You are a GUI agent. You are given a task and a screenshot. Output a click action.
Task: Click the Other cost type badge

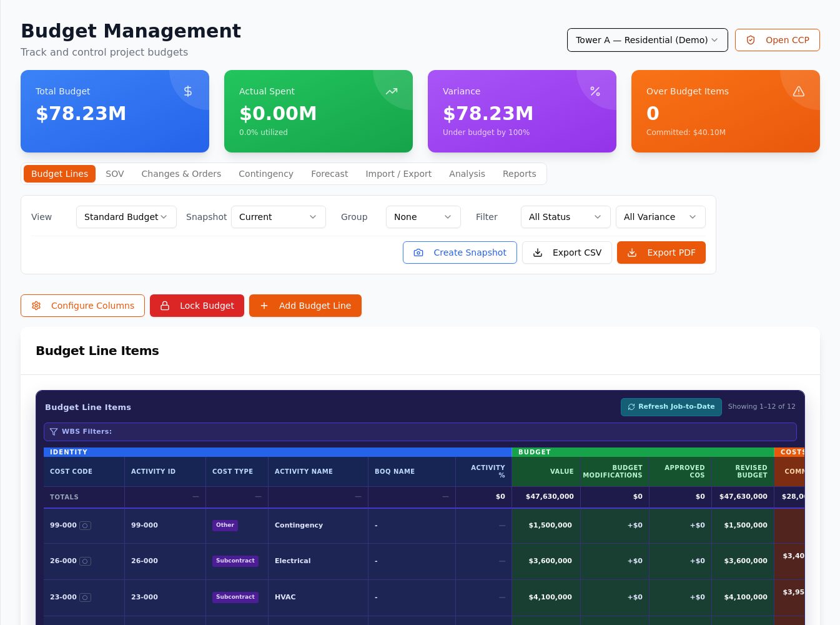[225, 526]
